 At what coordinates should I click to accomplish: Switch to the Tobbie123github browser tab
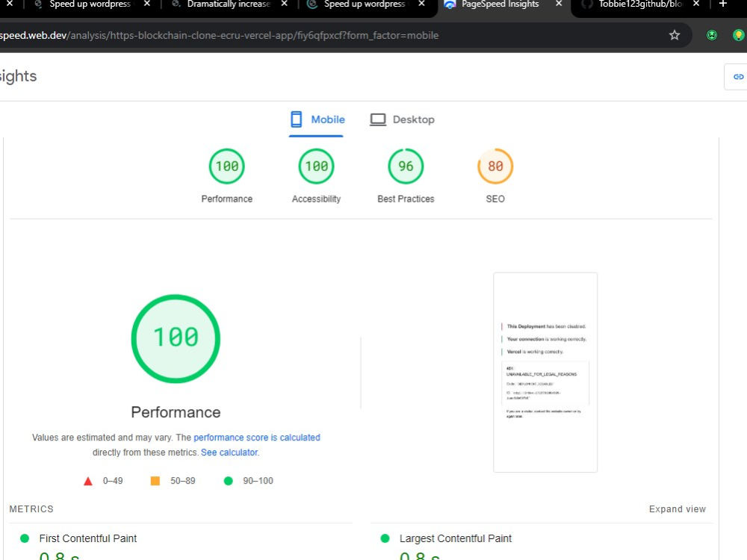click(x=640, y=4)
